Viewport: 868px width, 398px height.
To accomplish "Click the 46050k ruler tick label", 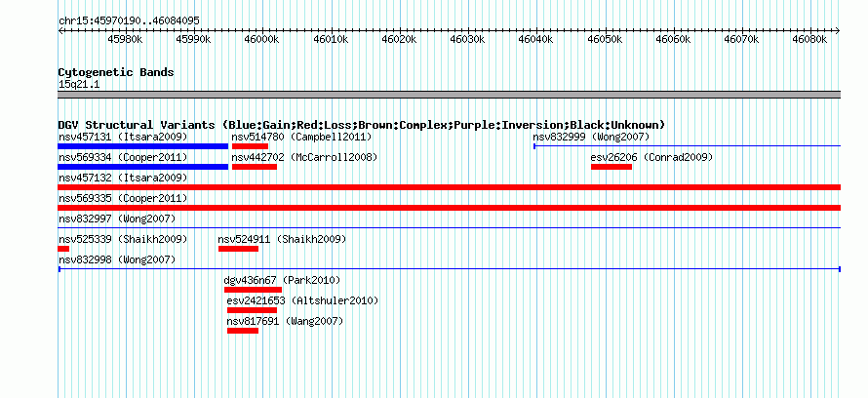I will point(605,39).
